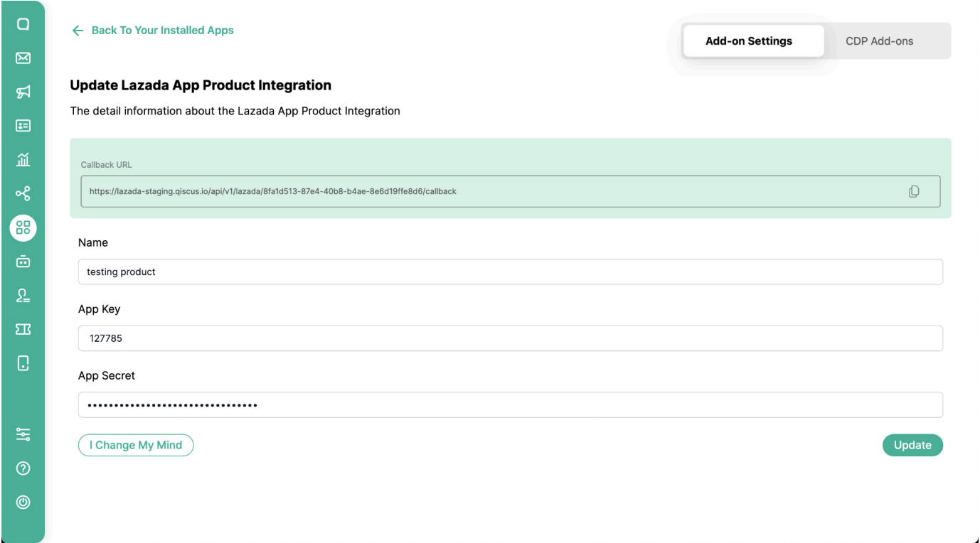Open the megaphone broadcast icon in sidebar
980x543 pixels.
[23, 91]
